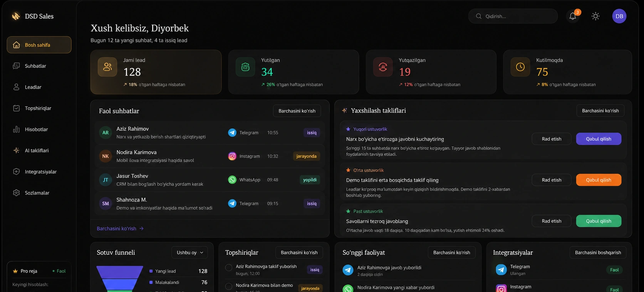Click the SM avatar for Shahnoza M.
Screen dimensions: 644x292
(x=106, y=204)
